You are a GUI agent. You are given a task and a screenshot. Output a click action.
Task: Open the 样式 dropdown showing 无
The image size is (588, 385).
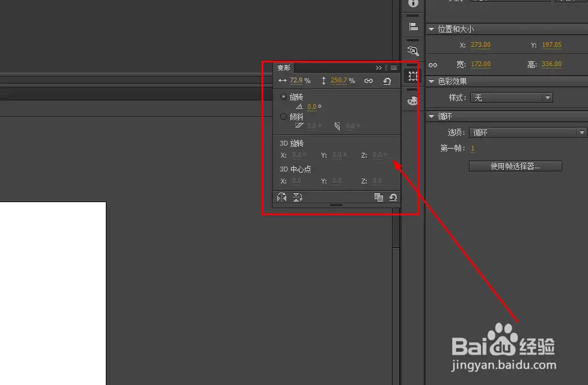point(512,98)
